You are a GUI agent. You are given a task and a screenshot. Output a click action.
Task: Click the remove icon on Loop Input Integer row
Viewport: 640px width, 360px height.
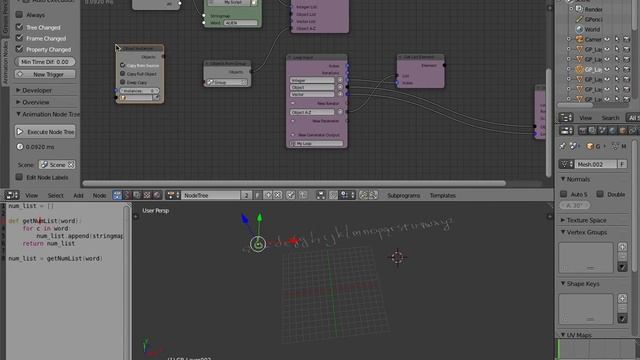340,80
